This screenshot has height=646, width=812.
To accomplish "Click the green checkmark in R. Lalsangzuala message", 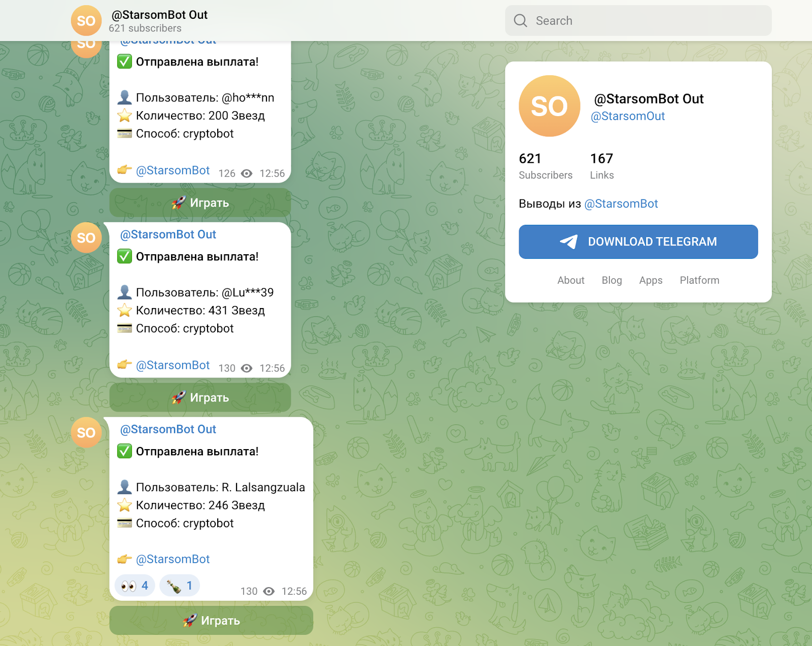I will 124,451.
